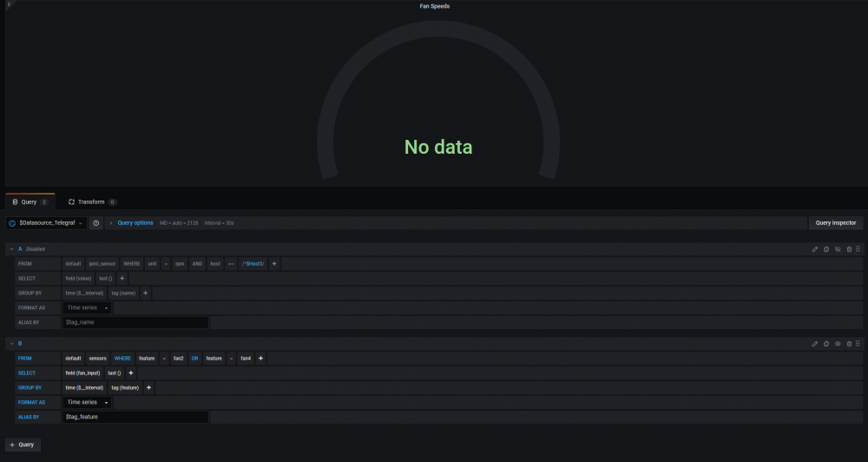Rename query B via its letter label

point(20,344)
